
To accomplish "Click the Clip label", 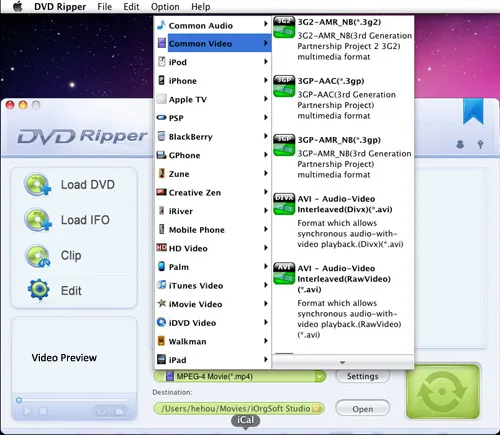I will (71, 256).
